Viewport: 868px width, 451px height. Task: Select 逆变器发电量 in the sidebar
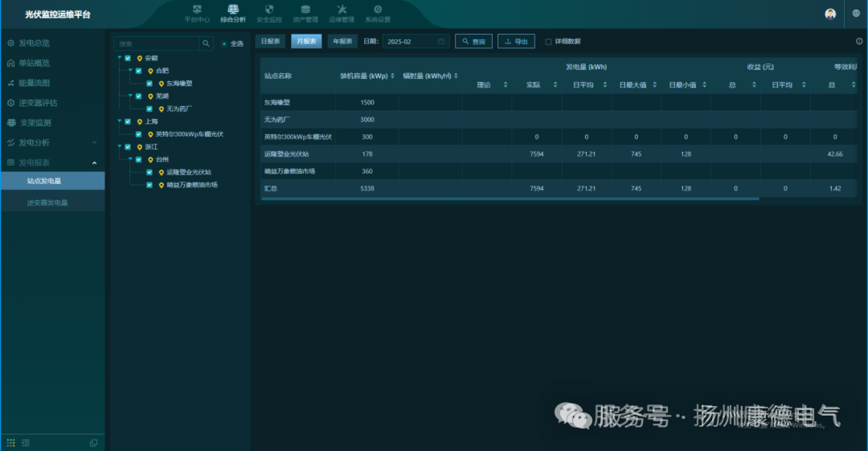(x=47, y=203)
